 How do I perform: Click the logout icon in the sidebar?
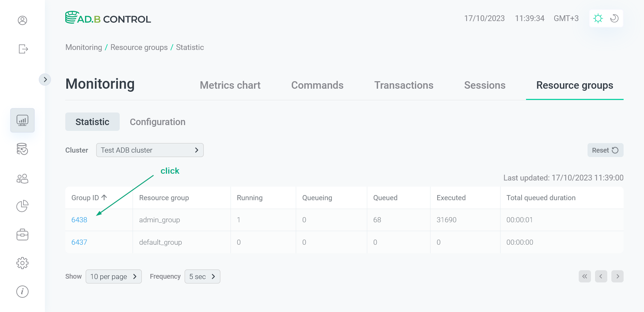click(x=22, y=49)
